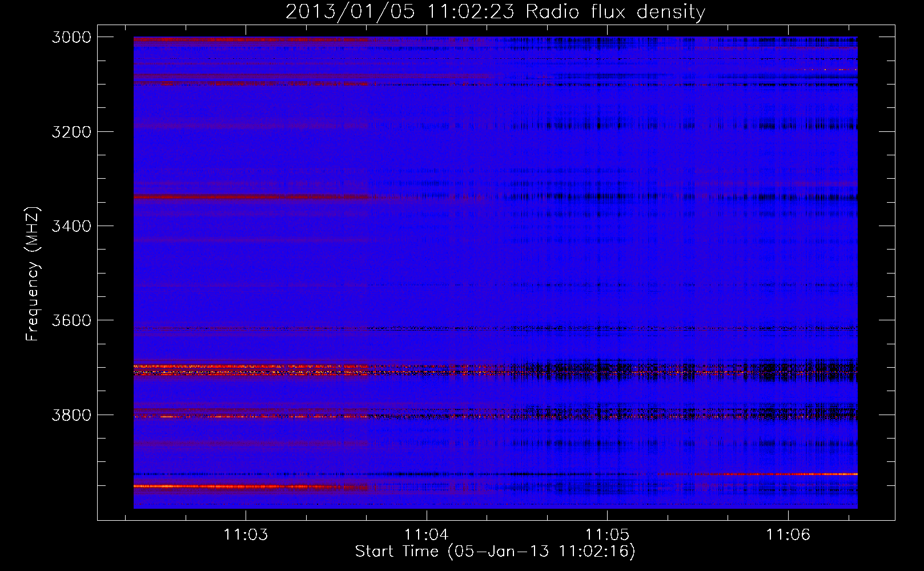
Task: Click the plot title '2013/01/05 11:02:23 Radio flux density'
Action: point(495,12)
